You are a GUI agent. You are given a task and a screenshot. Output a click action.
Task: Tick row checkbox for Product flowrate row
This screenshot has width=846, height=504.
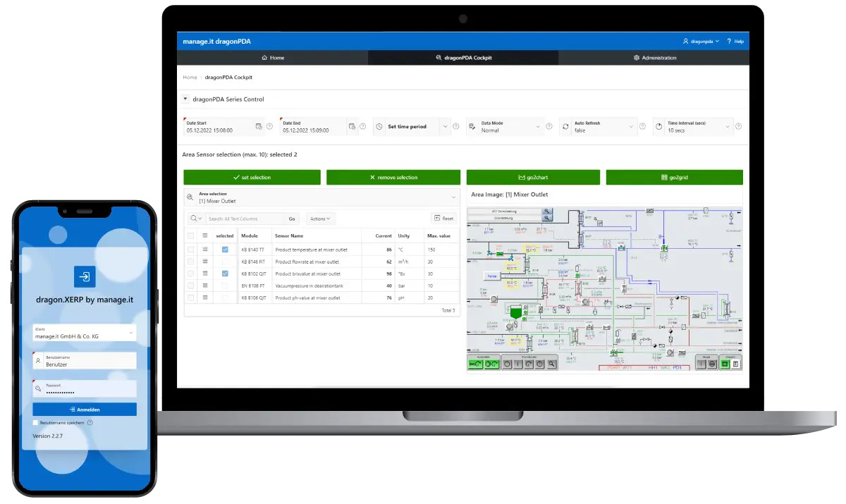coord(191,262)
